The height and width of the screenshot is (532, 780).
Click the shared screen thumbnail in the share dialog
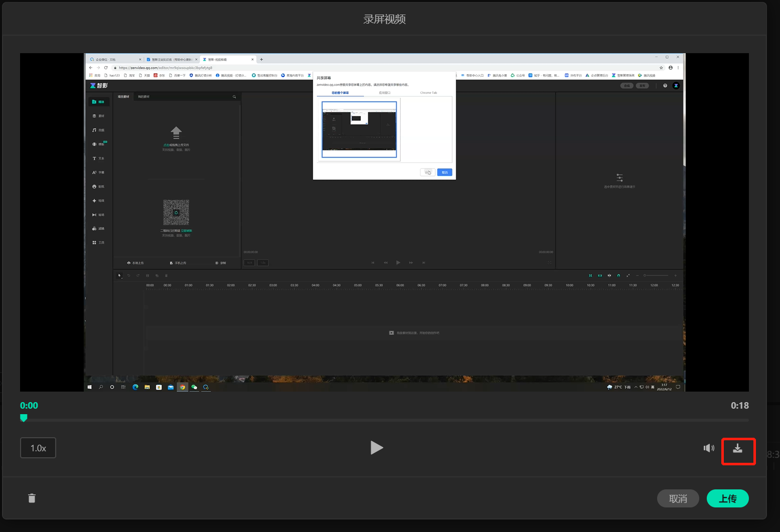tap(359, 129)
